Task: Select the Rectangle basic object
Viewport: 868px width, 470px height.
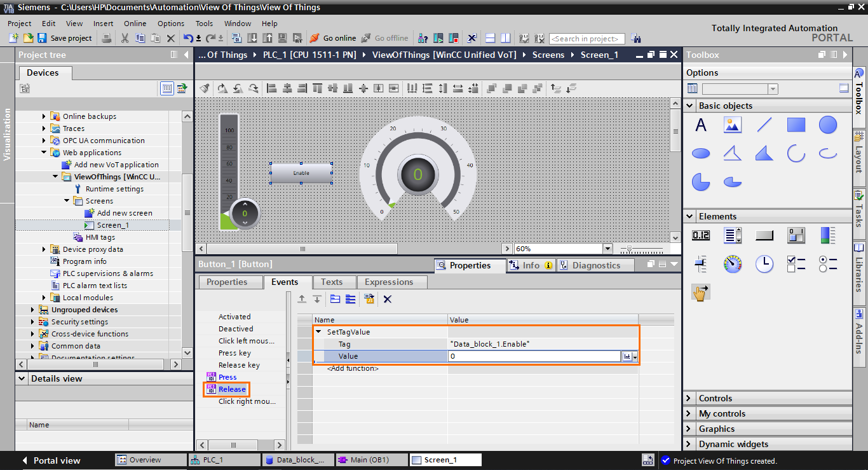Action: [796, 125]
